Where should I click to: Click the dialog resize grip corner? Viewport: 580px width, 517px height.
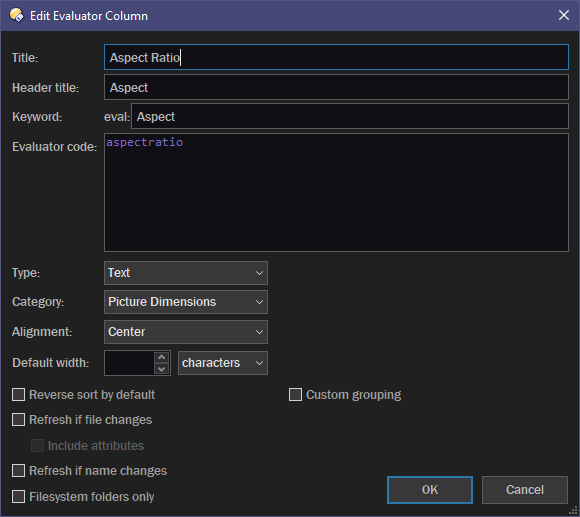(573, 511)
